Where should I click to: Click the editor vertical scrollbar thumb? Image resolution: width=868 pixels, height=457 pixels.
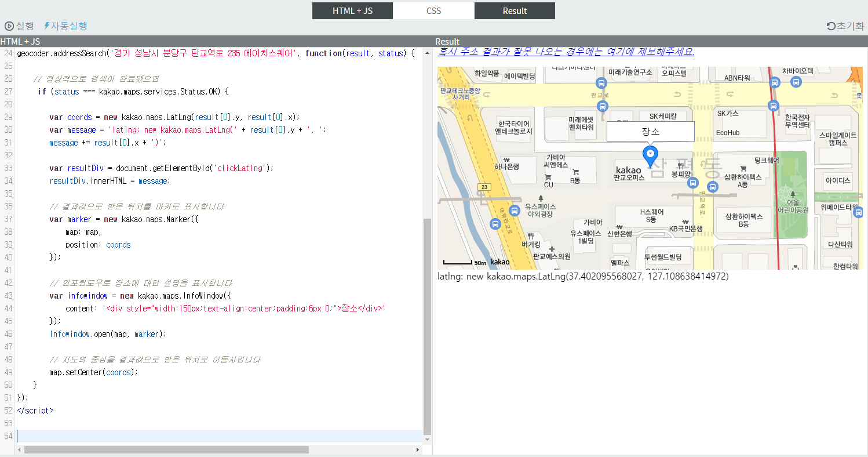coord(428,327)
